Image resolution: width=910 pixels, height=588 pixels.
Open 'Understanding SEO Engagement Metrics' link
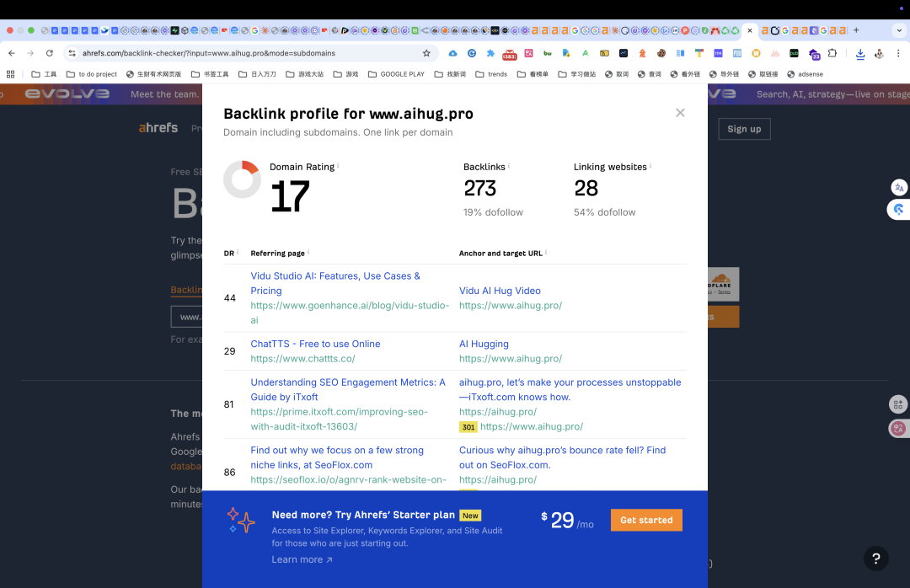[348, 389]
